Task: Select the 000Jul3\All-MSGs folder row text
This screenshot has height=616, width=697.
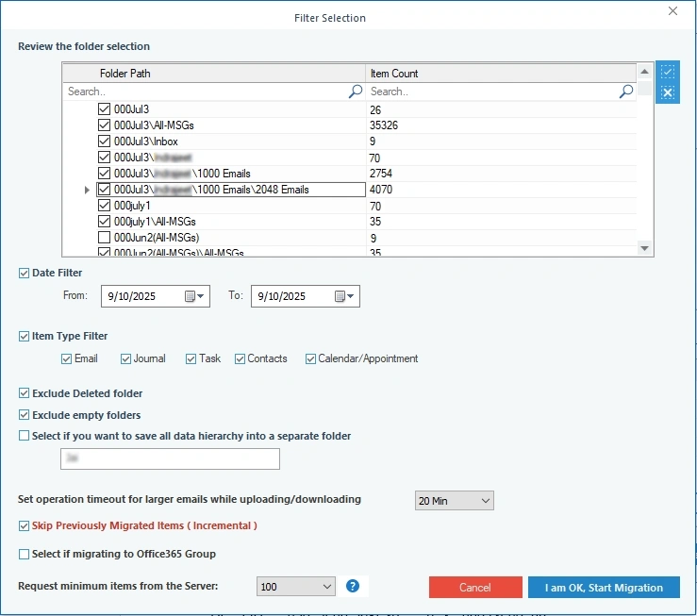Action: [x=154, y=125]
